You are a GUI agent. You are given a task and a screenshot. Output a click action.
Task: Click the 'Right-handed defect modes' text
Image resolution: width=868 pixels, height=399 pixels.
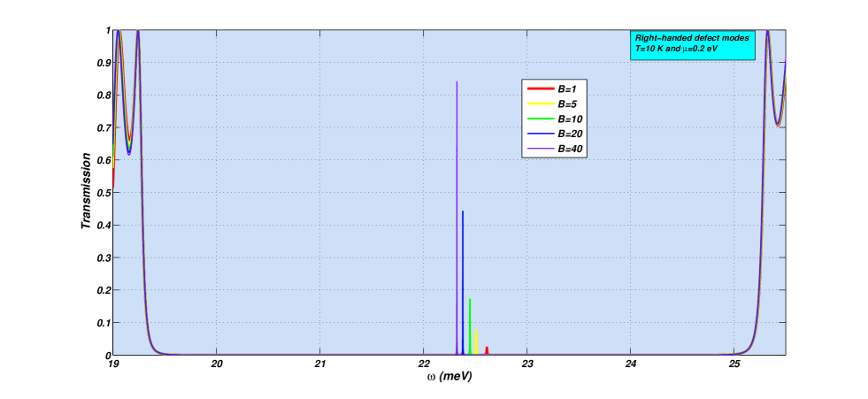click(x=692, y=38)
